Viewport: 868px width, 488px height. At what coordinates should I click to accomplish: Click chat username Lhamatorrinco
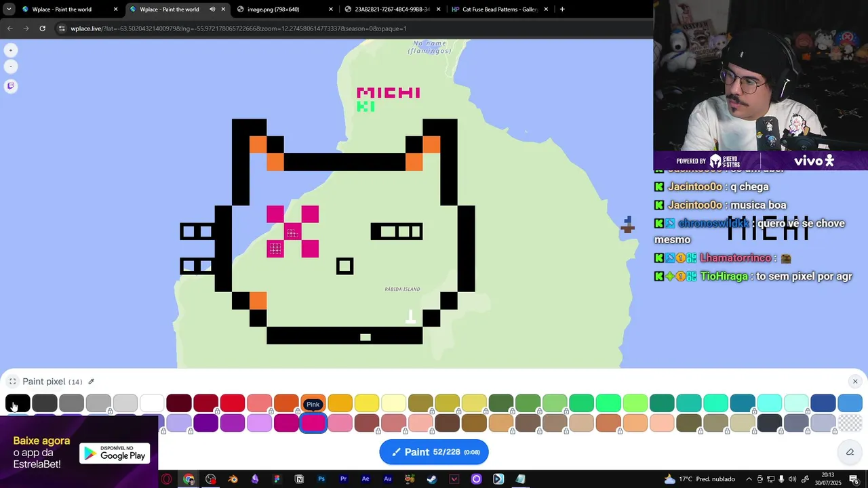736,258
